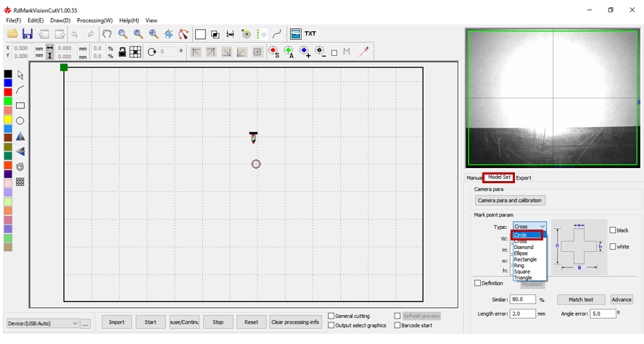Click the camera image toolbar icon

point(296,33)
